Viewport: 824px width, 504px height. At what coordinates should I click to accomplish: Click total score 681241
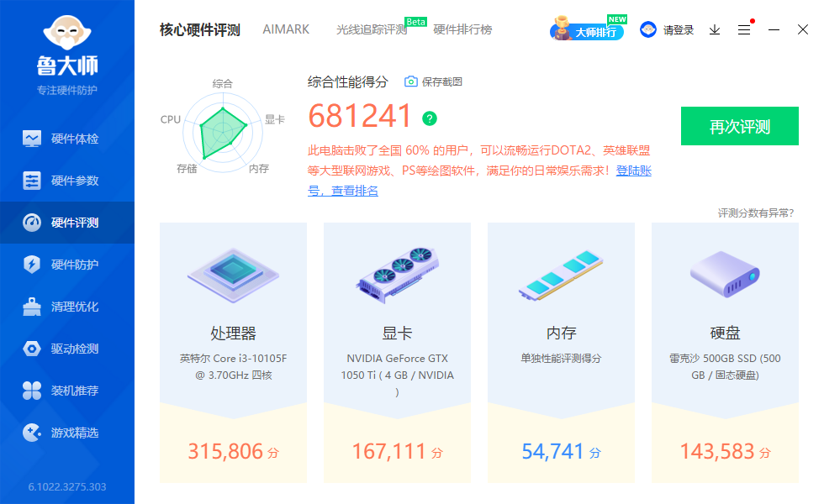pyautogui.click(x=360, y=116)
